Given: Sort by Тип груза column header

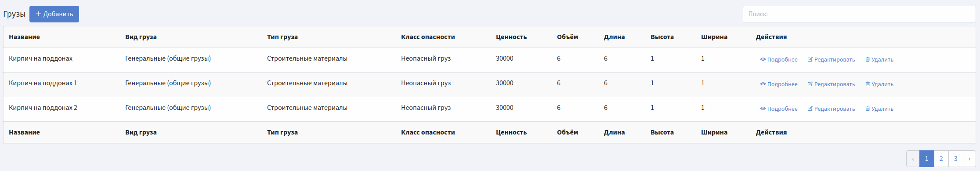Looking at the screenshot, I should [282, 37].
